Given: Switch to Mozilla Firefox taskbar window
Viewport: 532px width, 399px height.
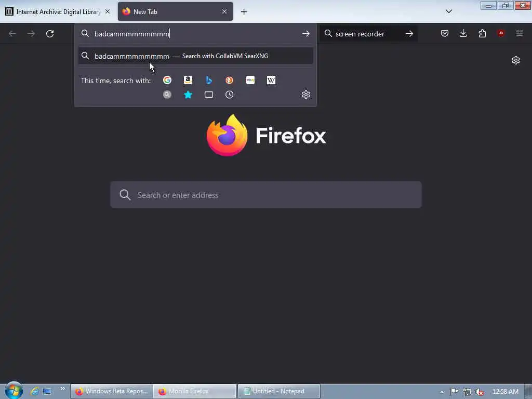Looking at the screenshot, I should coord(195,392).
